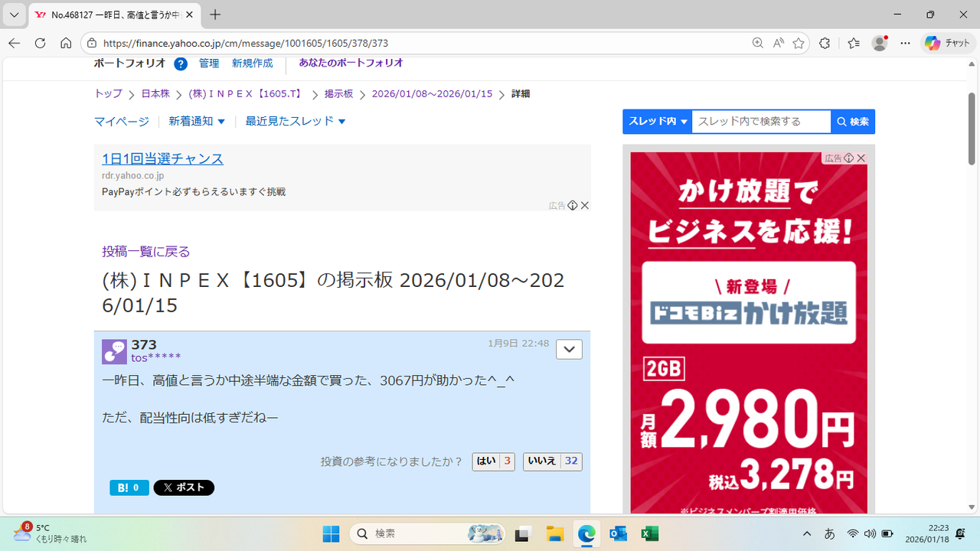The image size is (980, 551).
Task: Add page to favorites star icon
Action: (799, 44)
